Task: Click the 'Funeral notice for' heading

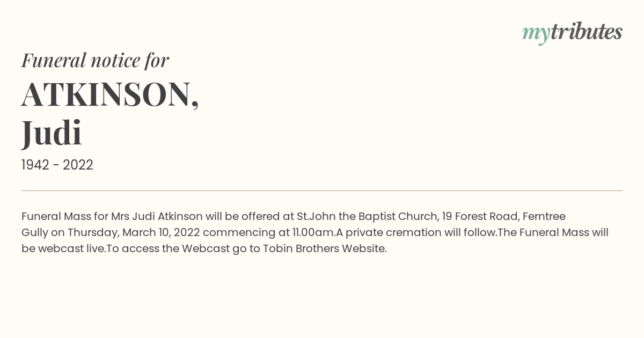Action: tap(95, 60)
